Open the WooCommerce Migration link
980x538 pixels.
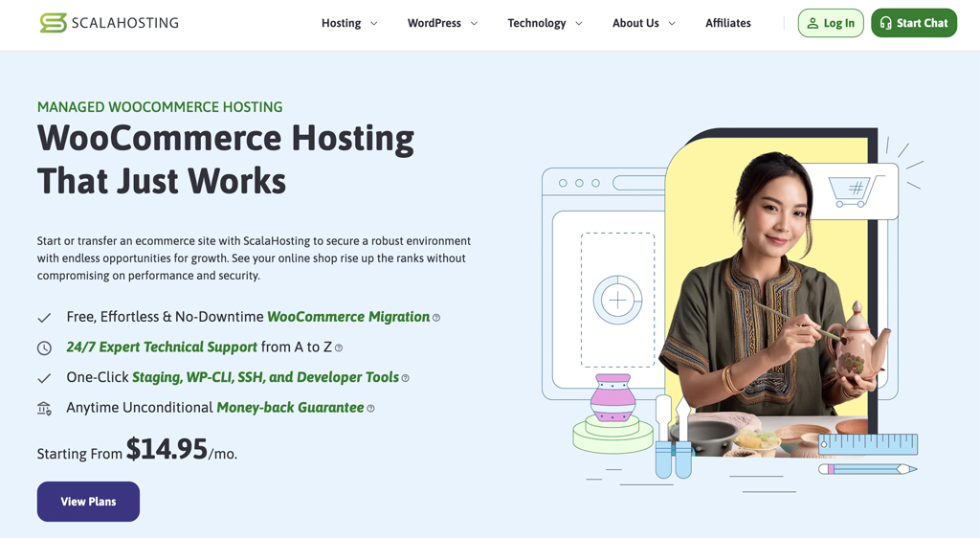(x=348, y=317)
